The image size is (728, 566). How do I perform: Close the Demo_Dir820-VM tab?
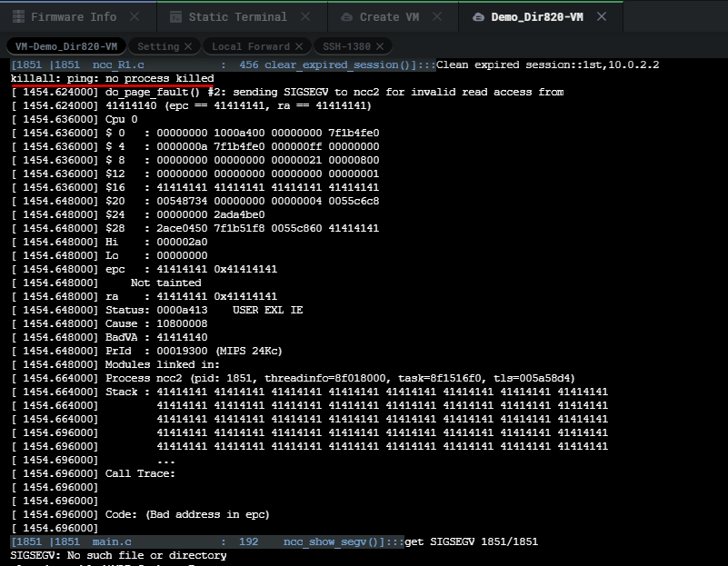pos(602,16)
